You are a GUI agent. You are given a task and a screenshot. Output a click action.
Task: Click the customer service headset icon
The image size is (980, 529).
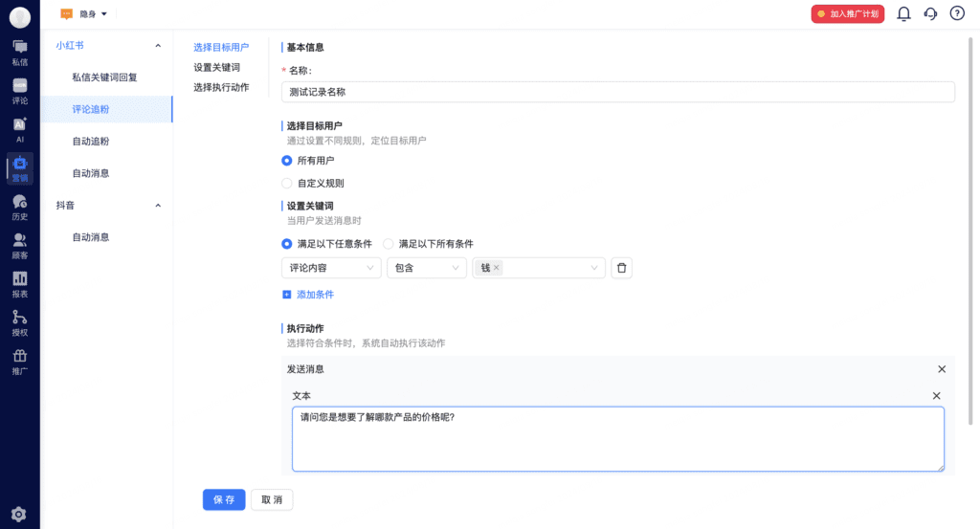pyautogui.click(x=930, y=13)
